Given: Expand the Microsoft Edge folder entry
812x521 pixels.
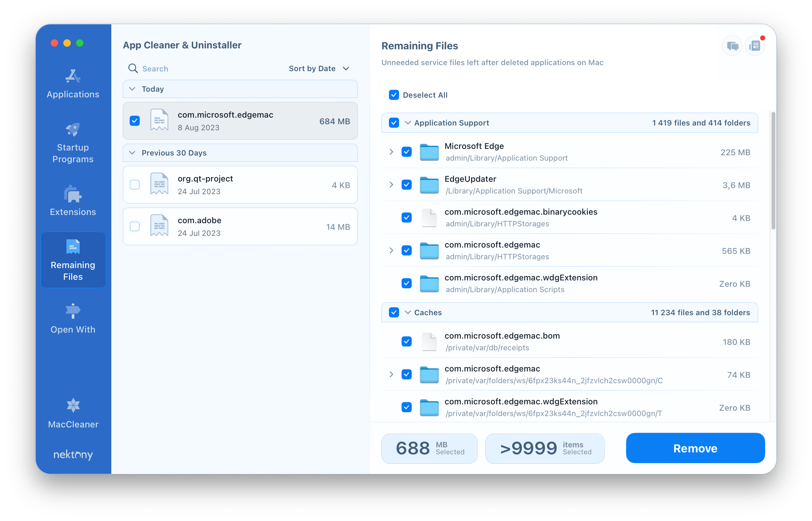Looking at the screenshot, I should click(391, 151).
